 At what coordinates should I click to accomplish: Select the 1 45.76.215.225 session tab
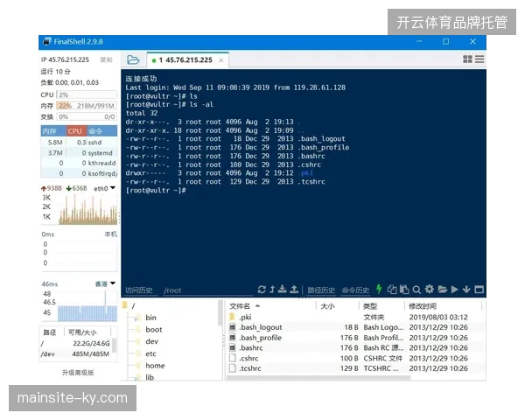[188, 60]
